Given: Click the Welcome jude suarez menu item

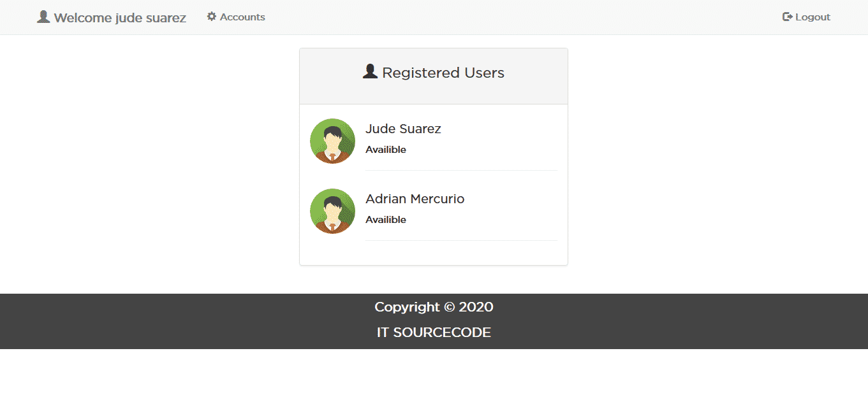Looking at the screenshot, I should point(111,17).
